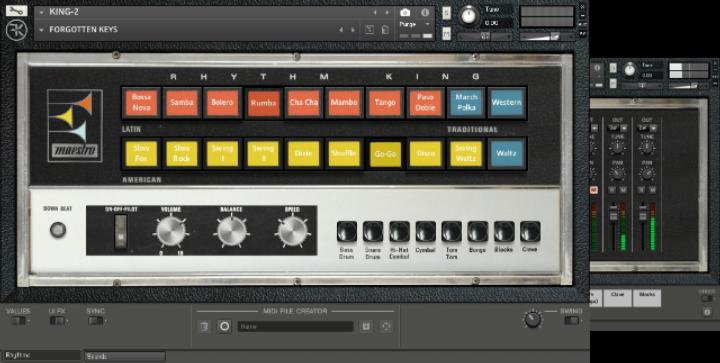The width and height of the screenshot is (720, 363).
Task: Take a snapshot with the camera icon
Action: click(x=405, y=12)
